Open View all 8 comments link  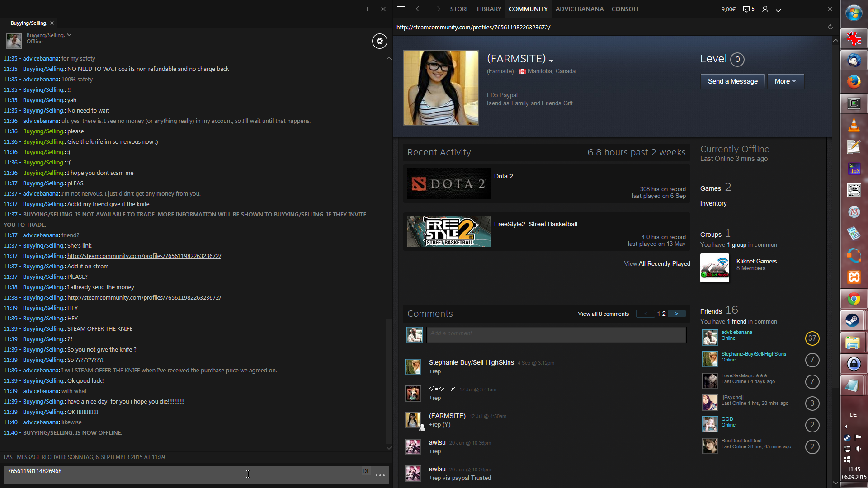coord(603,314)
